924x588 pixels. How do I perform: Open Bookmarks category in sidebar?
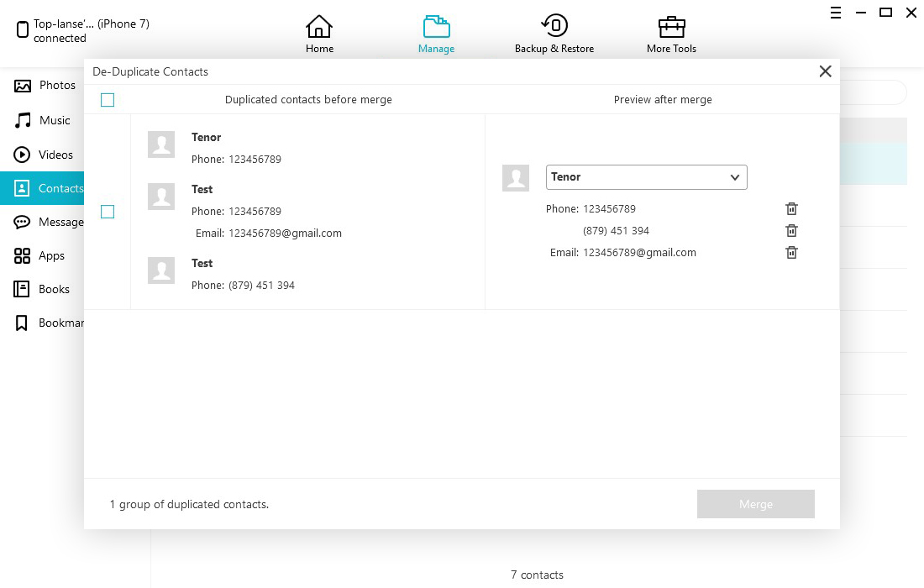click(43, 323)
